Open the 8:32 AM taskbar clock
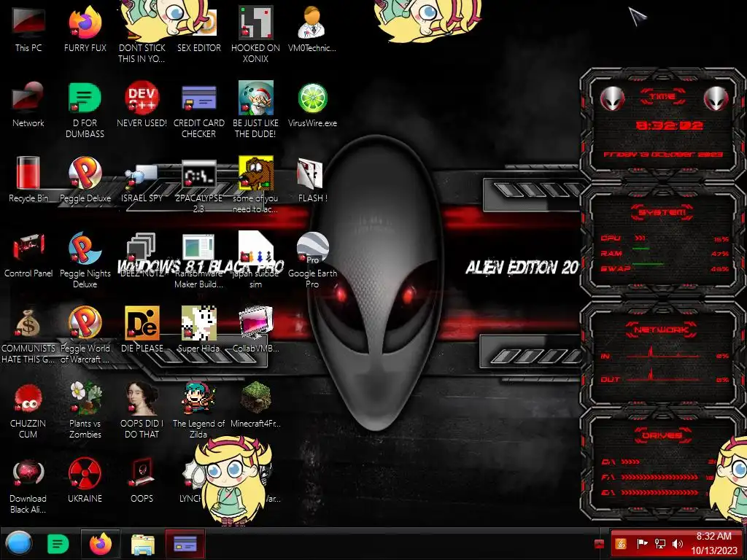 point(713,543)
